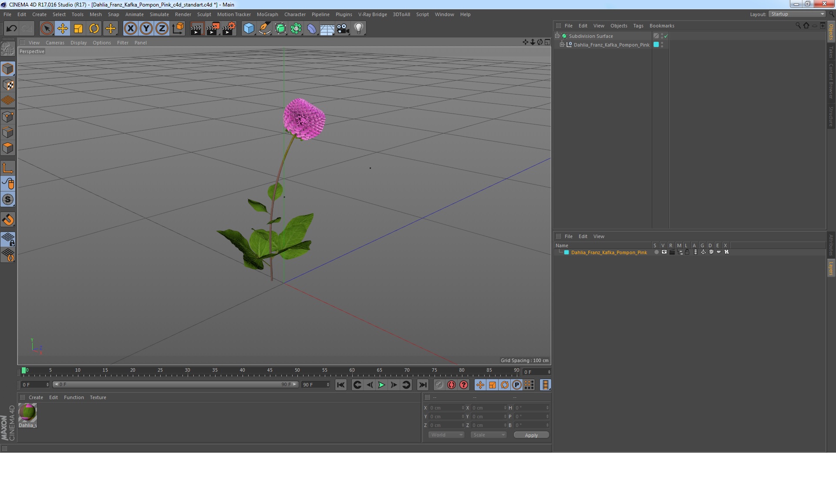Toggle X-axis lock
836x504 pixels.
[130, 29]
